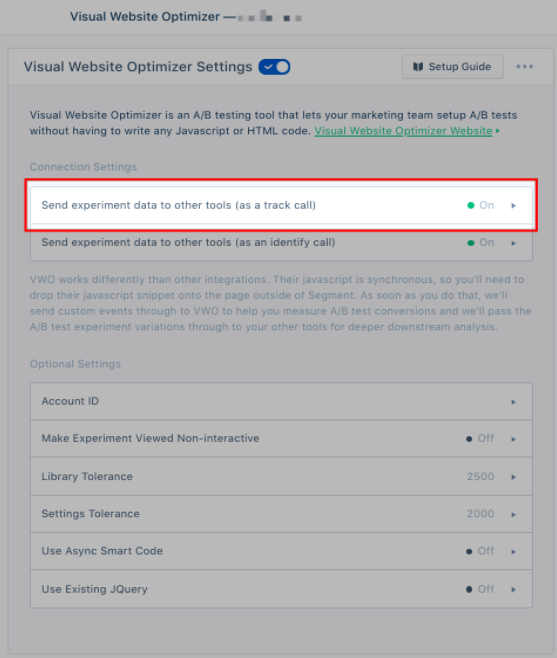Expand the Account ID row arrow
The height and width of the screenshot is (658, 557).
[x=513, y=402]
